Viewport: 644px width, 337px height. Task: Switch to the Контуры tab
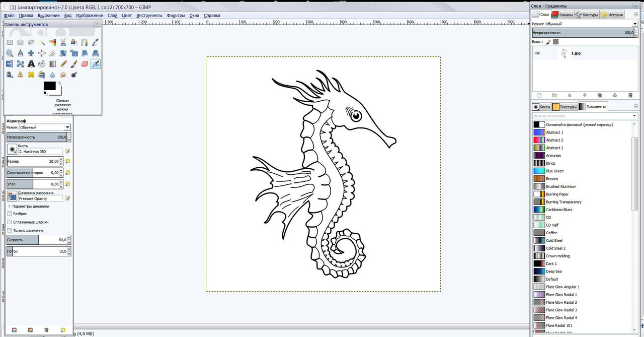click(587, 15)
